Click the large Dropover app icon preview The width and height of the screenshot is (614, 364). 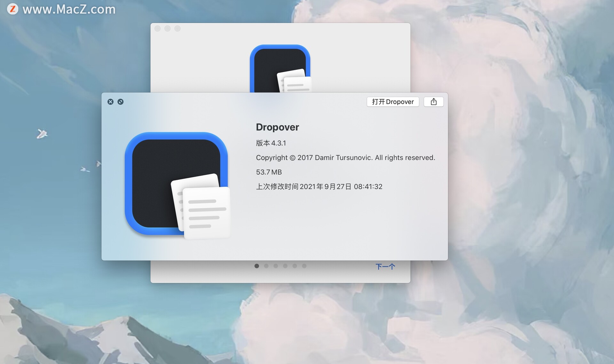pos(177,186)
